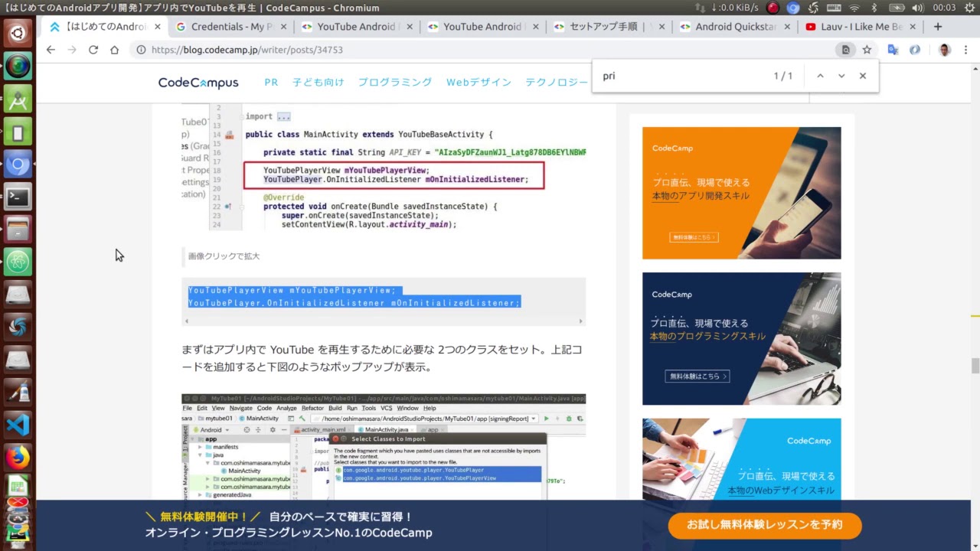Open a new browser tab
Viewport: 980px width, 551px height.
tap(938, 27)
